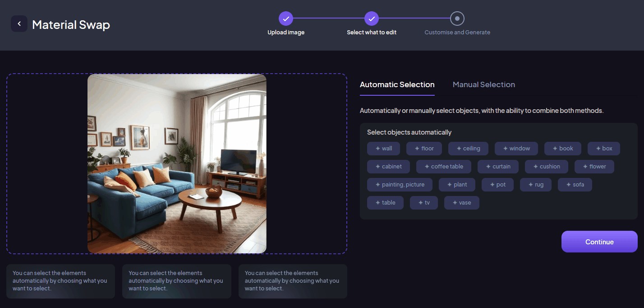Switch to the Manual Selection tab
This screenshot has height=308, width=644.
tap(483, 84)
